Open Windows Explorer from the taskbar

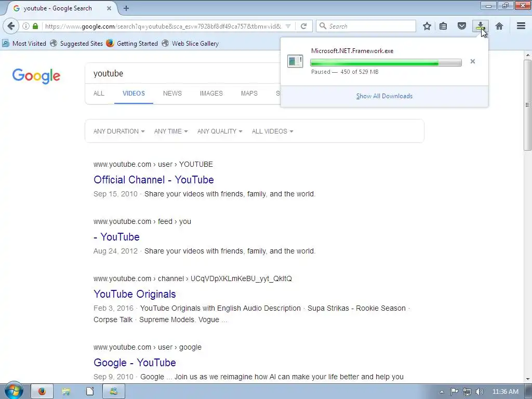pos(66,392)
